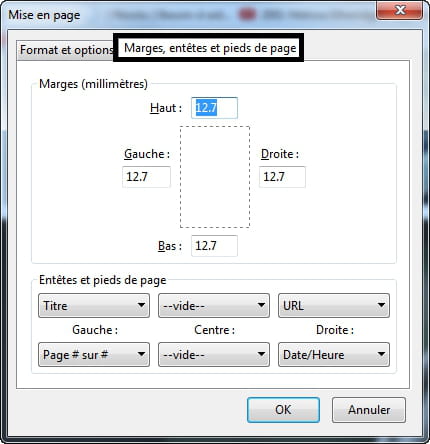
Task: Click the arrow on the Titre dropdown
Action: [x=141, y=305]
